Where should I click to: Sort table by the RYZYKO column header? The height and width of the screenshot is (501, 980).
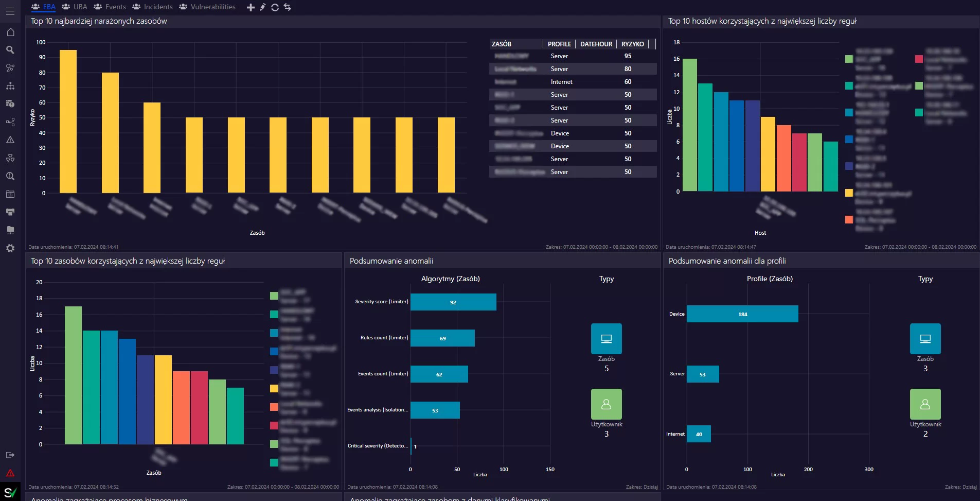[632, 44]
